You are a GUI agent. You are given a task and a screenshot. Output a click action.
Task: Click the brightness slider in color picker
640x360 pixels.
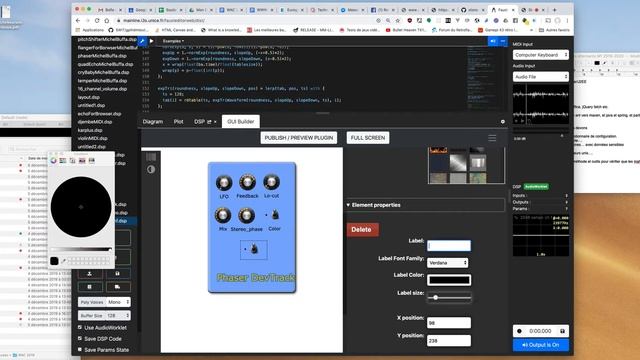81,249
